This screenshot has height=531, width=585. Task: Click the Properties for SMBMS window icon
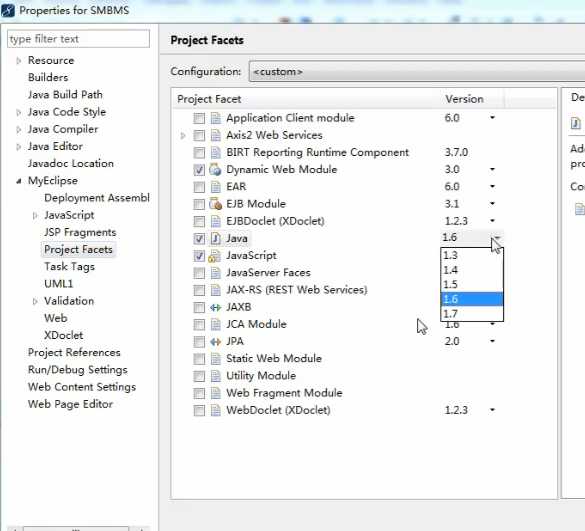8,10
